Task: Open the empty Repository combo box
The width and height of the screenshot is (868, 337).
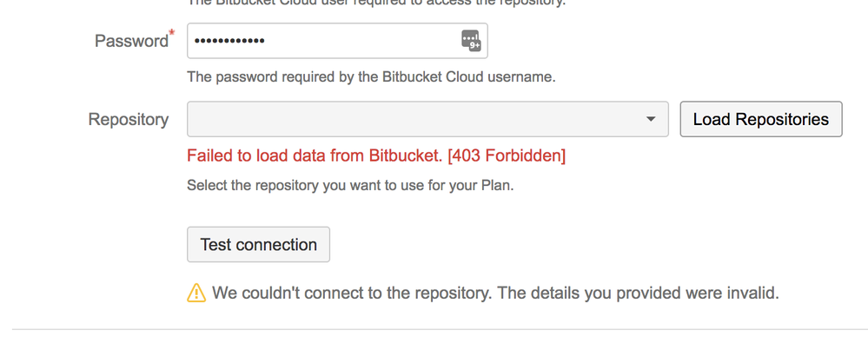Action: pyautogui.click(x=427, y=119)
